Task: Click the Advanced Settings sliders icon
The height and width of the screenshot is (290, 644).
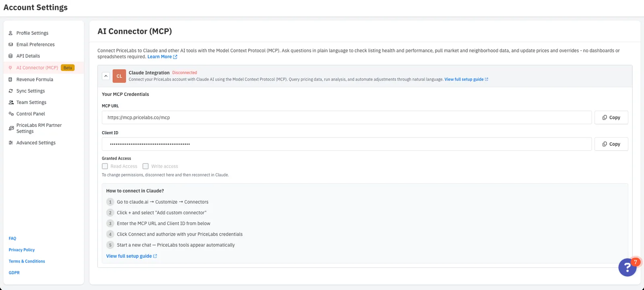Action: tap(11, 143)
